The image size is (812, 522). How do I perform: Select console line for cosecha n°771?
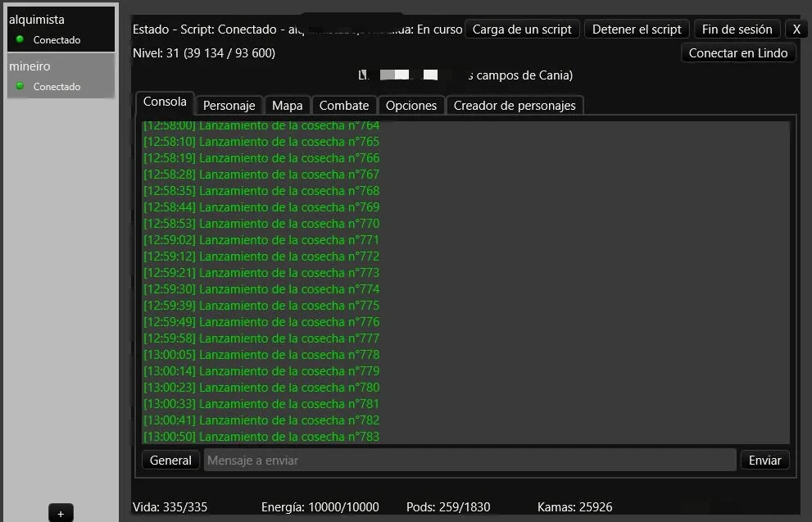[261, 240]
